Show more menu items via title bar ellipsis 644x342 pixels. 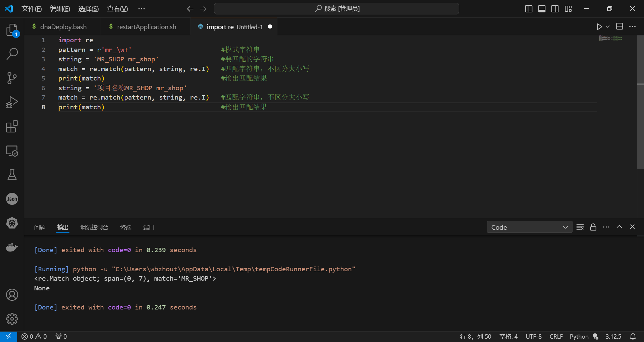(142, 9)
